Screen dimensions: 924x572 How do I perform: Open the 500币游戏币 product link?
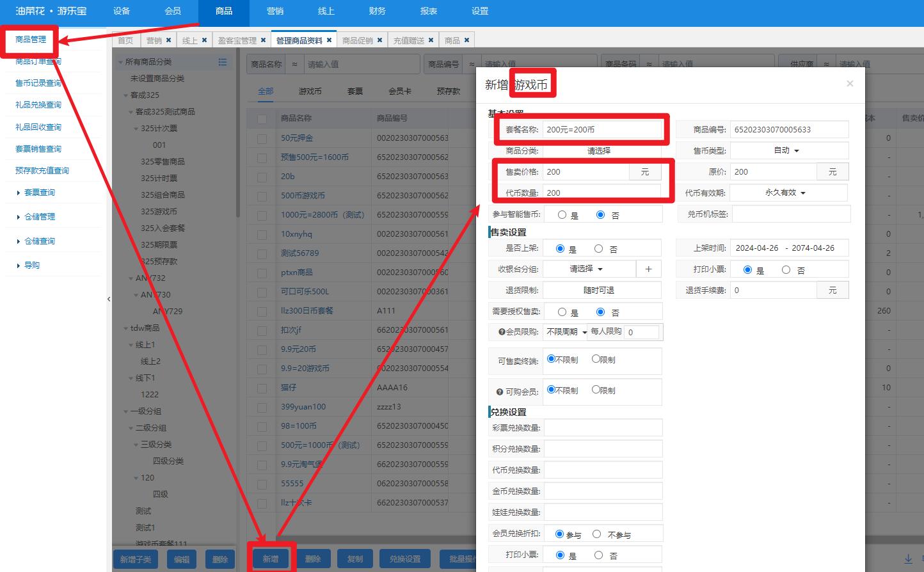[x=303, y=196]
